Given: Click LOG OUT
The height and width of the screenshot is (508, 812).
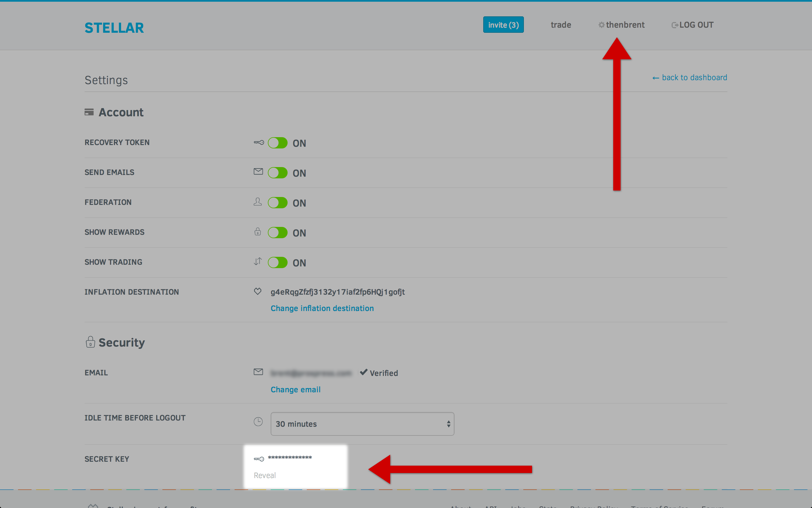Looking at the screenshot, I should coord(692,25).
